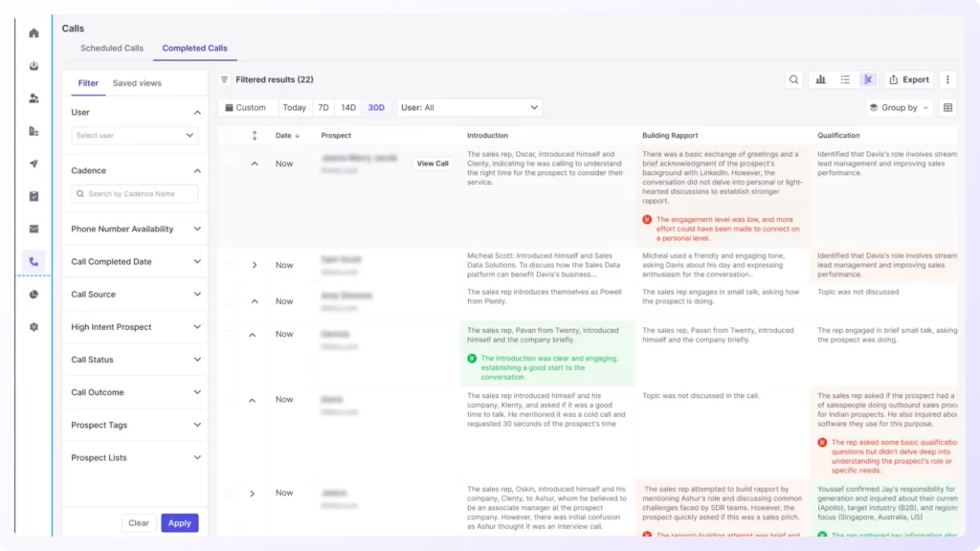Select the home icon in the sidebar

pyautogui.click(x=34, y=33)
